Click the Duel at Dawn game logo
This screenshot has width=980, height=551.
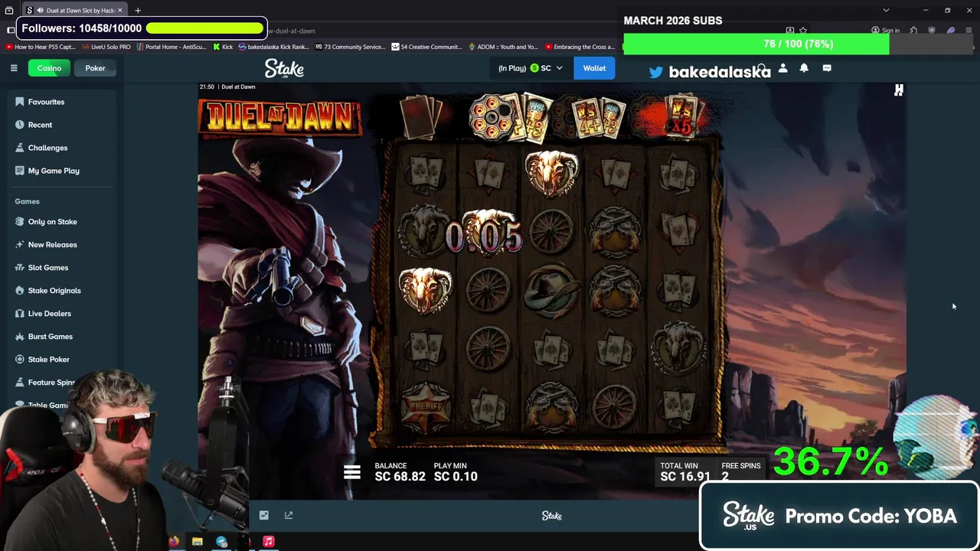279,117
